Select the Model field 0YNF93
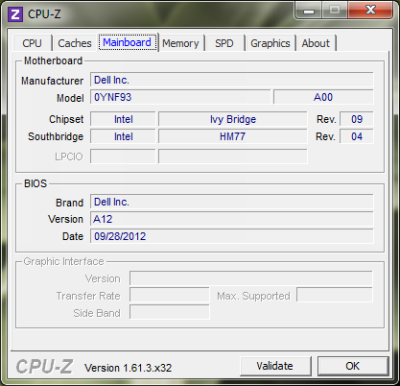 180,97
